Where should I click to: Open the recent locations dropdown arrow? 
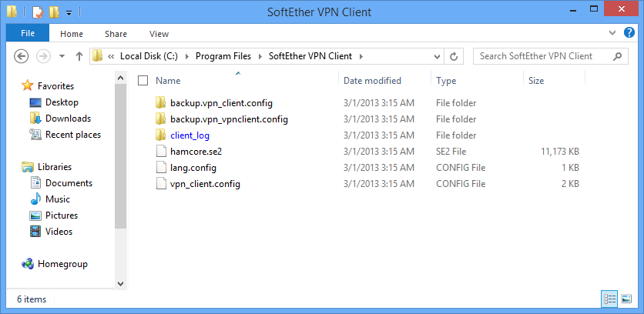[x=62, y=57]
